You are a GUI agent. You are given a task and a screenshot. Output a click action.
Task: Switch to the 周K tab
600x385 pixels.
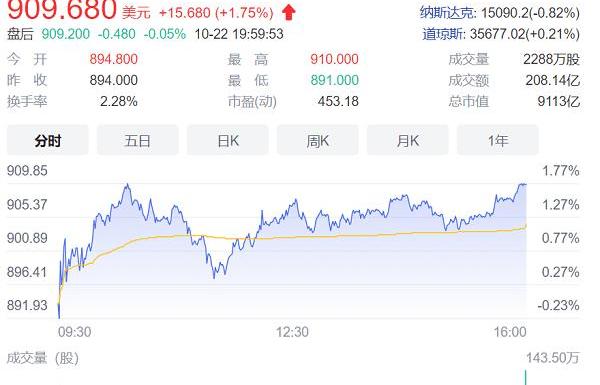pos(318,140)
